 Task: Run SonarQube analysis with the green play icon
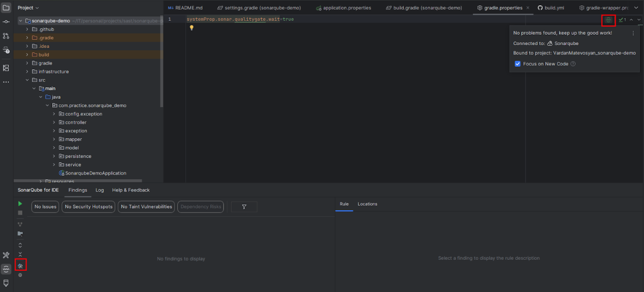click(x=19, y=203)
